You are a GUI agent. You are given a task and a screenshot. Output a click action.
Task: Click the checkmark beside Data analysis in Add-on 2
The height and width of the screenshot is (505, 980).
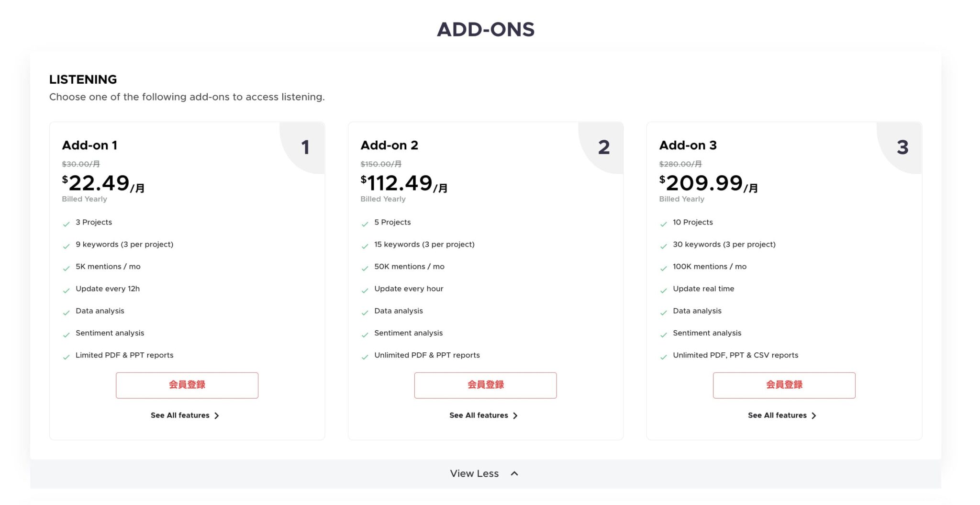coord(364,312)
